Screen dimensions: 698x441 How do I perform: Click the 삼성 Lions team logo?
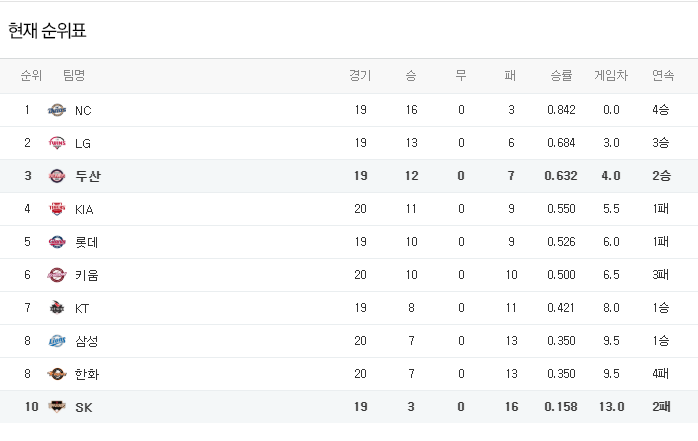pyautogui.click(x=57, y=341)
